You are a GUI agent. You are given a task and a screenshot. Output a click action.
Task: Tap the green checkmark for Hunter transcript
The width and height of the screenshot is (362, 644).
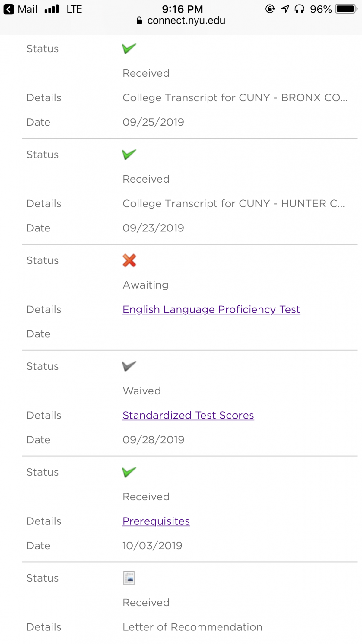129,154
